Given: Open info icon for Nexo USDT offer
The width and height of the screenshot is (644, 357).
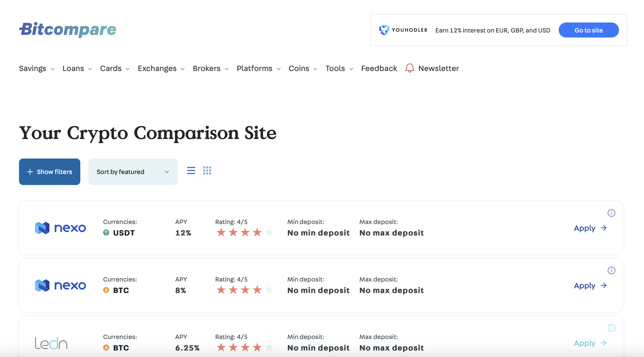Looking at the screenshot, I should (x=611, y=213).
